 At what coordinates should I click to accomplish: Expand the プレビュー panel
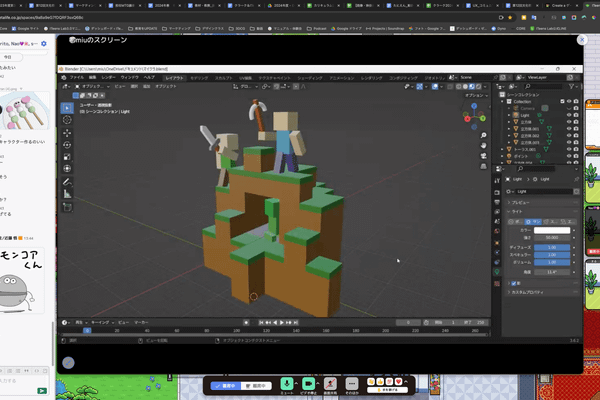(x=543, y=202)
